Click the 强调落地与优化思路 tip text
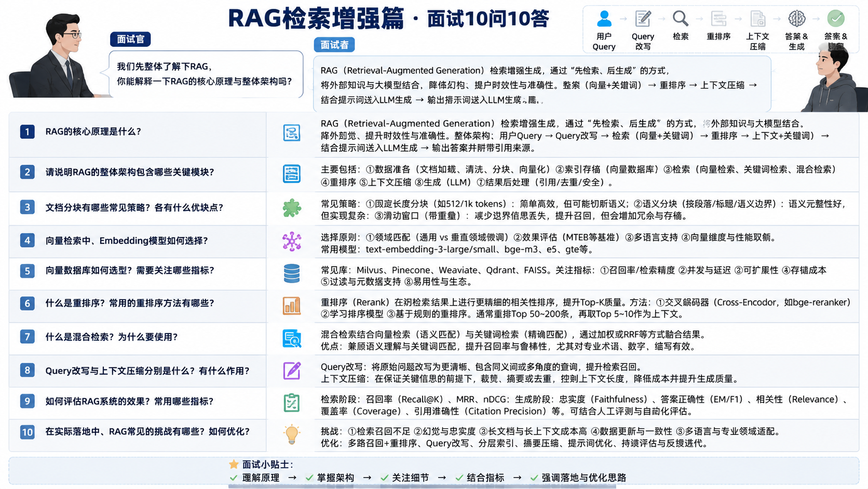Screen dimensions: 868x489 (584, 478)
